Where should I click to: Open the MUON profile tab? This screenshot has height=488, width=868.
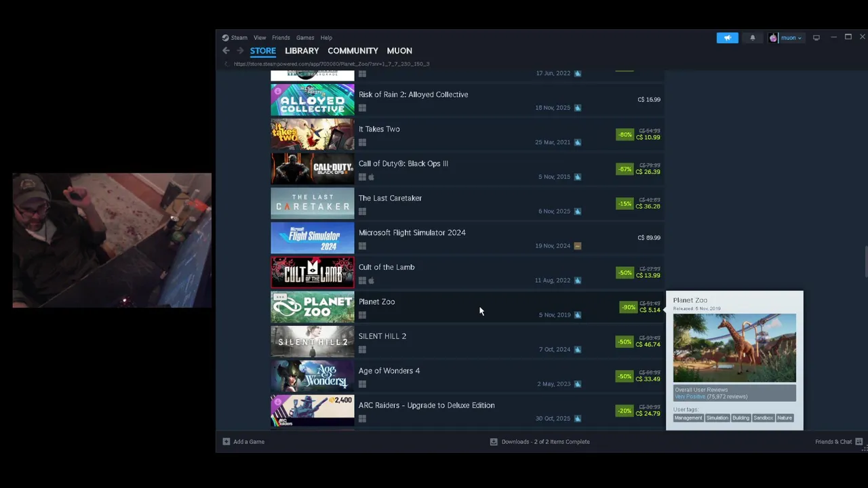[399, 51]
